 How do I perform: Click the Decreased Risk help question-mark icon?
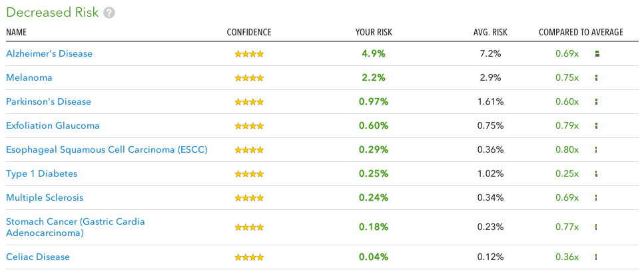[109, 13]
